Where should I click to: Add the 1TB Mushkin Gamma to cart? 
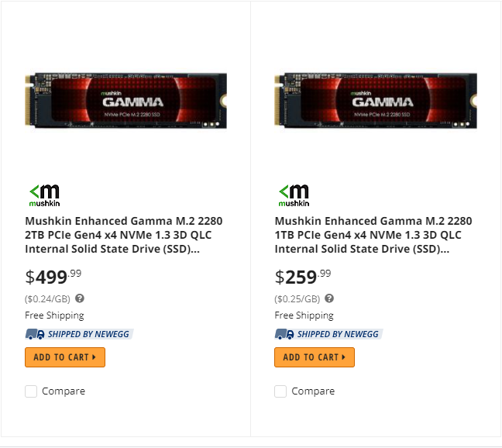315,357
